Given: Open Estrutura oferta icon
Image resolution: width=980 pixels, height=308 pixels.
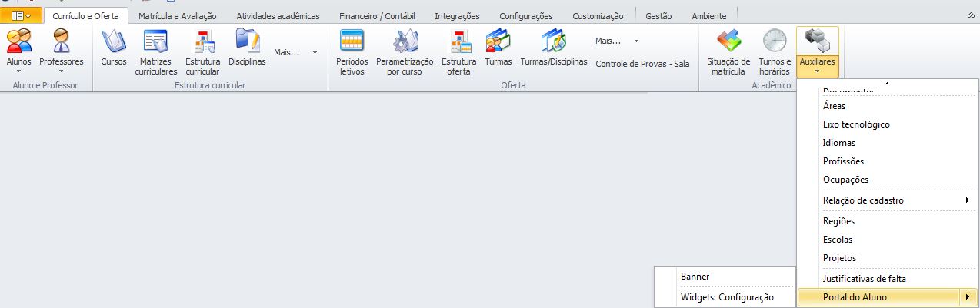Looking at the screenshot, I should pos(460,42).
